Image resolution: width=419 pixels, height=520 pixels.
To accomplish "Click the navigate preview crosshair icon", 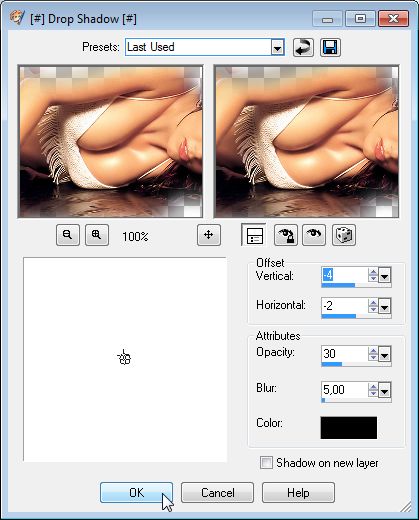I will click(209, 235).
